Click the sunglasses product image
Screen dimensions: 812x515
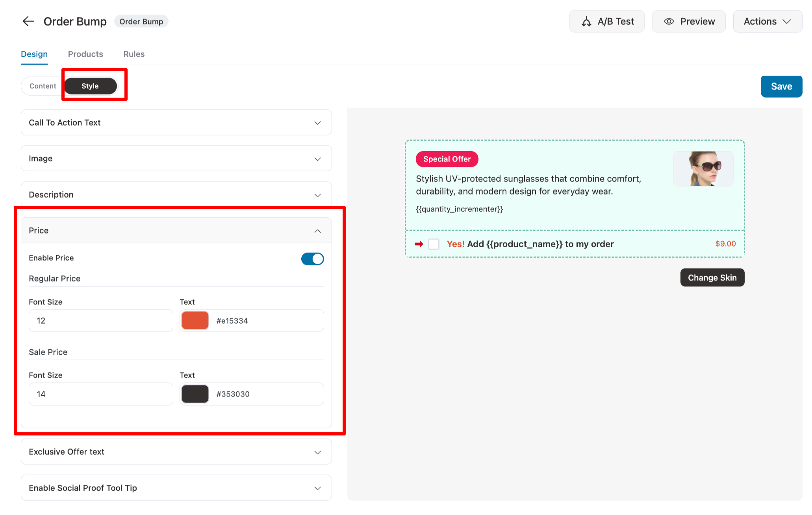[703, 169]
